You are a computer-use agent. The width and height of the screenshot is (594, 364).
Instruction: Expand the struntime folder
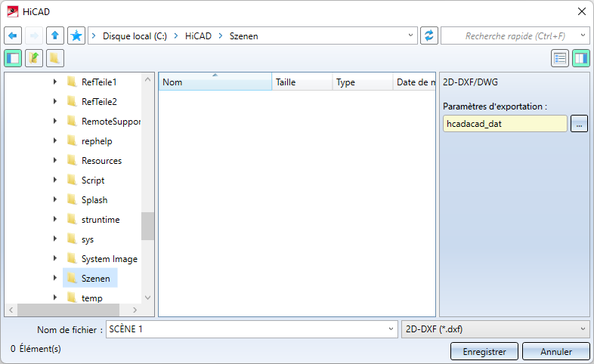tap(55, 220)
